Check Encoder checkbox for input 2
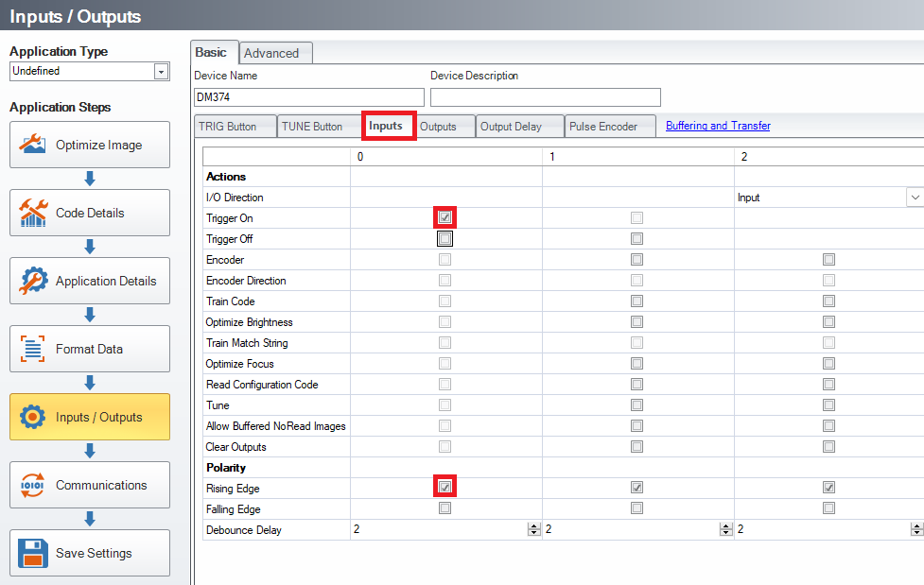The image size is (924, 585). pyautogui.click(x=828, y=260)
